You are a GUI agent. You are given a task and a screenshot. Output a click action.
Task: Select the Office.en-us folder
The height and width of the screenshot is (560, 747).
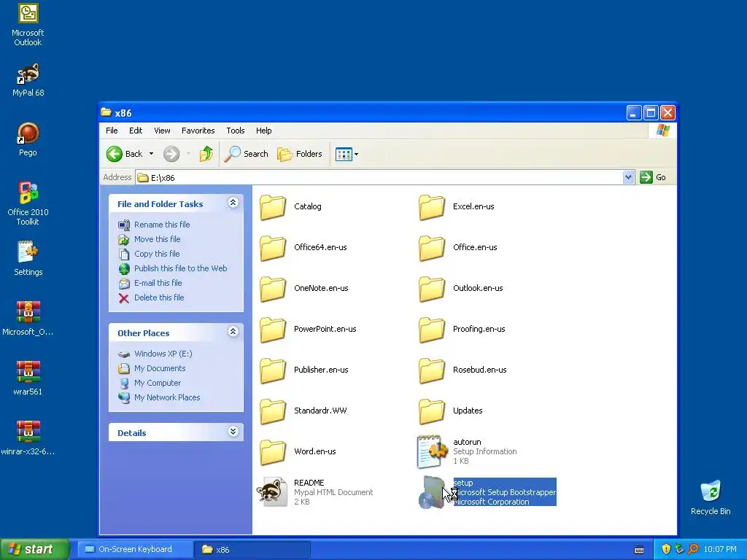(458, 248)
